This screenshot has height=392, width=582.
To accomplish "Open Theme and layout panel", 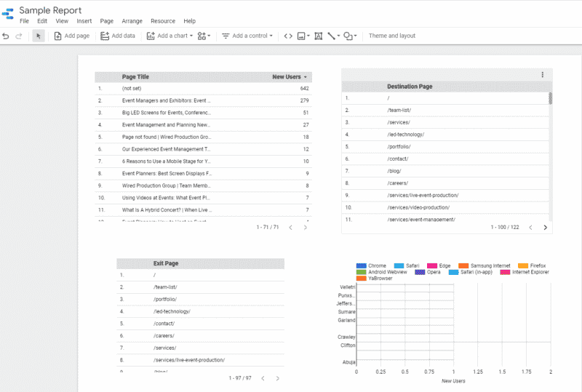I will [392, 36].
